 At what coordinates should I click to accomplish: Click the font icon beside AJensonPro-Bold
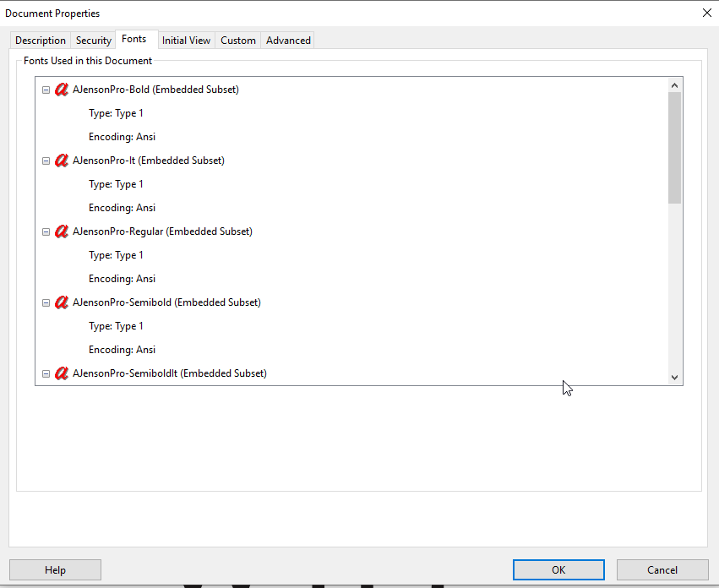tap(61, 89)
